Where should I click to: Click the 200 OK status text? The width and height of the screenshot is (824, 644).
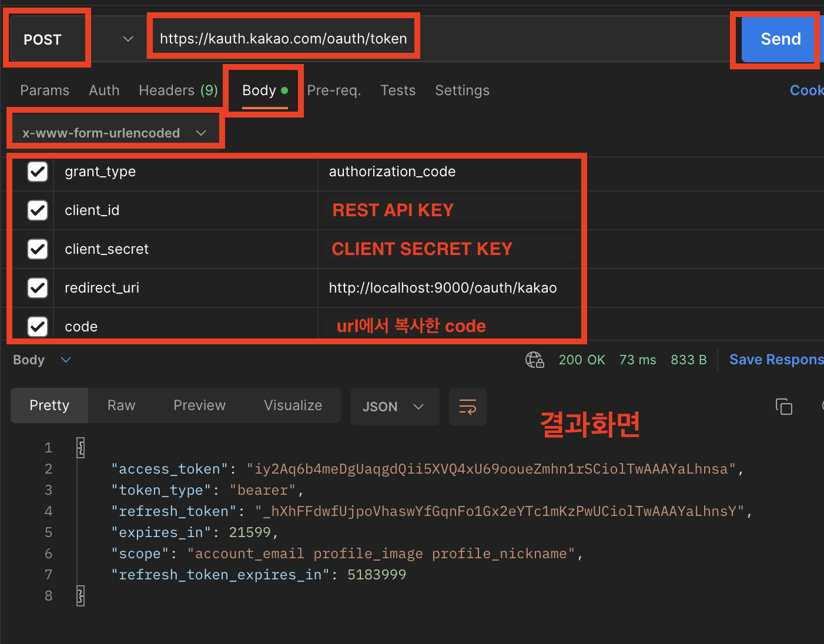[582, 360]
